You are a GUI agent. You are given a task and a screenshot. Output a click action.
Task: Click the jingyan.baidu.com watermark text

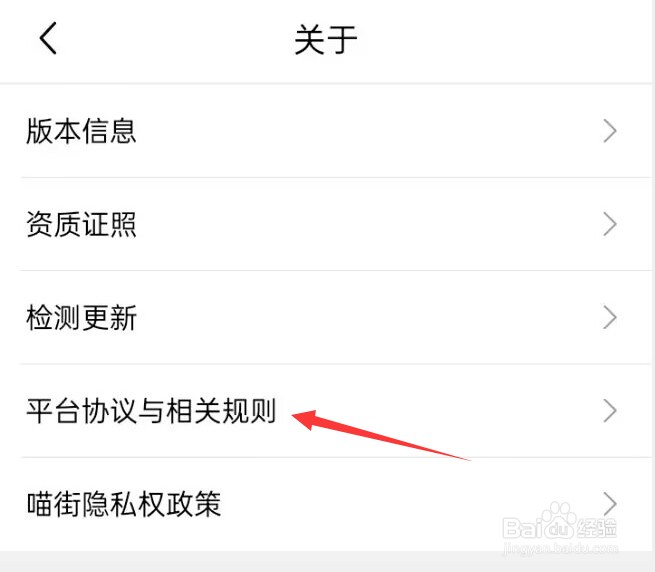pyautogui.click(x=560, y=549)
